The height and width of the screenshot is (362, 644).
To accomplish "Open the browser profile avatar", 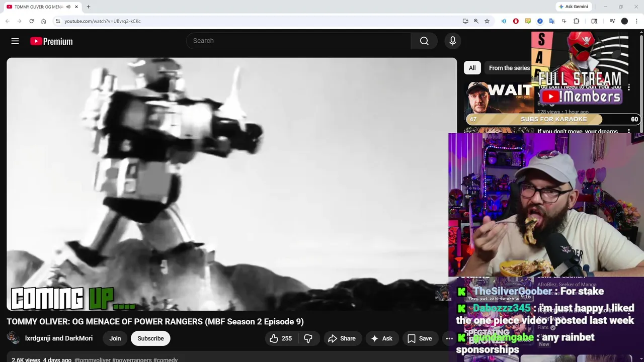I will pyautogui.click(x=624, y=21).
